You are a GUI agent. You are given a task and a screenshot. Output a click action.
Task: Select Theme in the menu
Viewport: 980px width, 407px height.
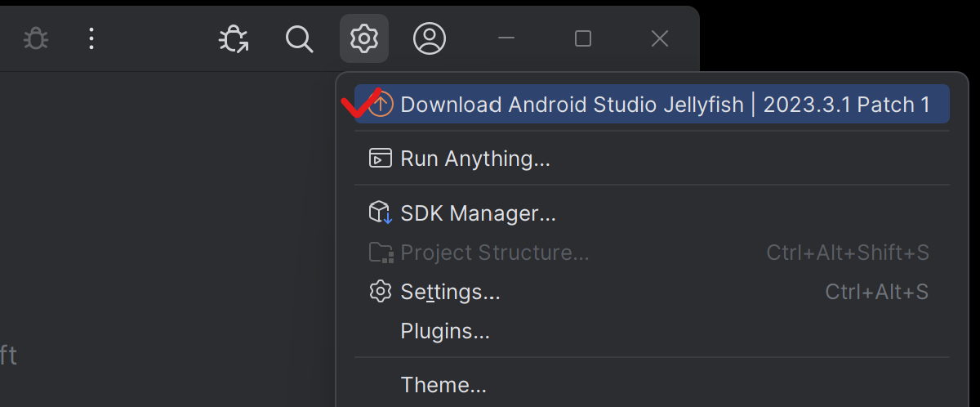point(652,385)
